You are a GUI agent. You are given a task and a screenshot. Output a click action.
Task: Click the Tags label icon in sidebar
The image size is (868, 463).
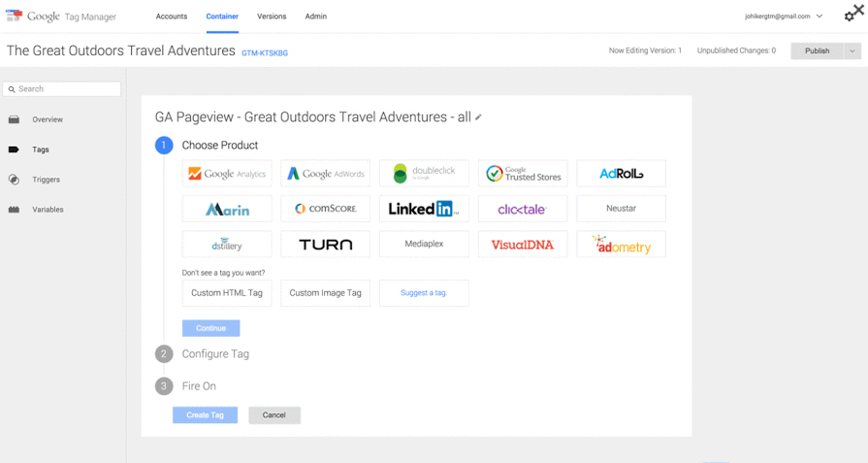pos(14,149)
